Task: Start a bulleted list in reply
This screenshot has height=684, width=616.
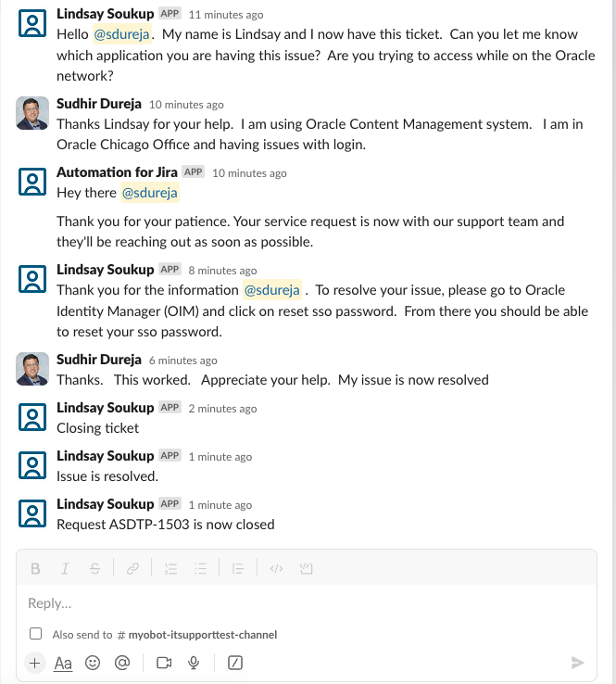Action: [x=200, y=569]
